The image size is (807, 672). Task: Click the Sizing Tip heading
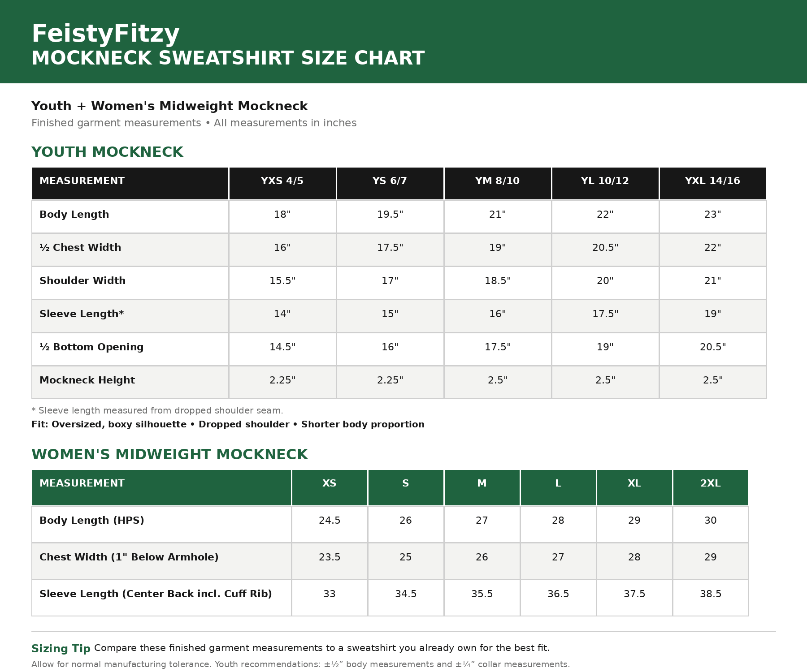(x=61, y=649)
